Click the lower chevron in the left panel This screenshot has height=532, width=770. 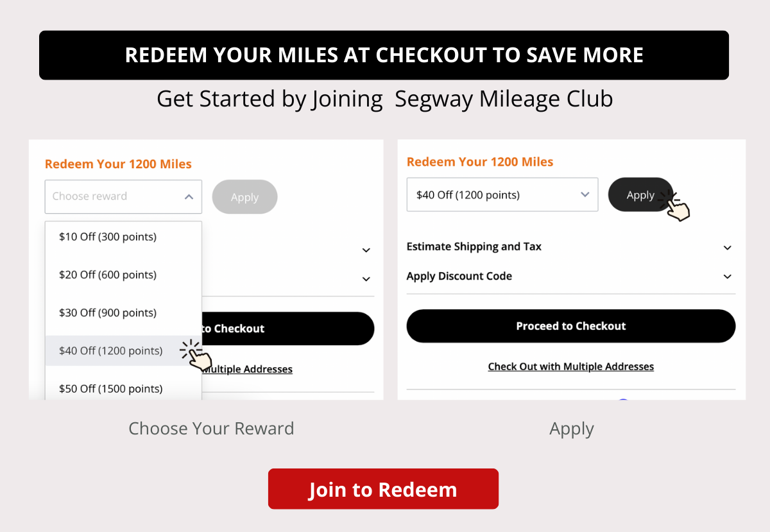click(x=366, y=279)
